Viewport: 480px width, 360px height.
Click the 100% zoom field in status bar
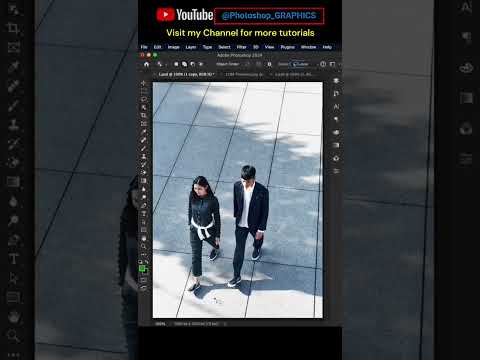160,324
